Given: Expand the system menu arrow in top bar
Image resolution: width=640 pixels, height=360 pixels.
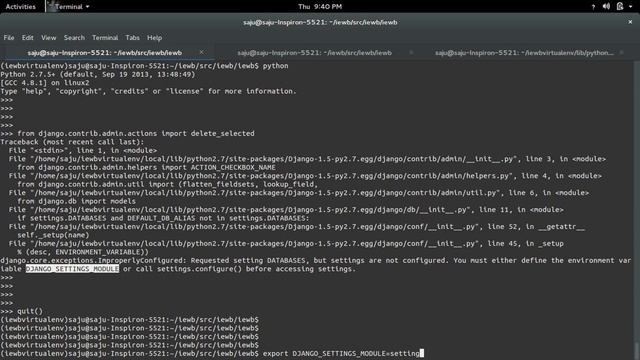Looking at the screenshot, I should pos(630,7).
